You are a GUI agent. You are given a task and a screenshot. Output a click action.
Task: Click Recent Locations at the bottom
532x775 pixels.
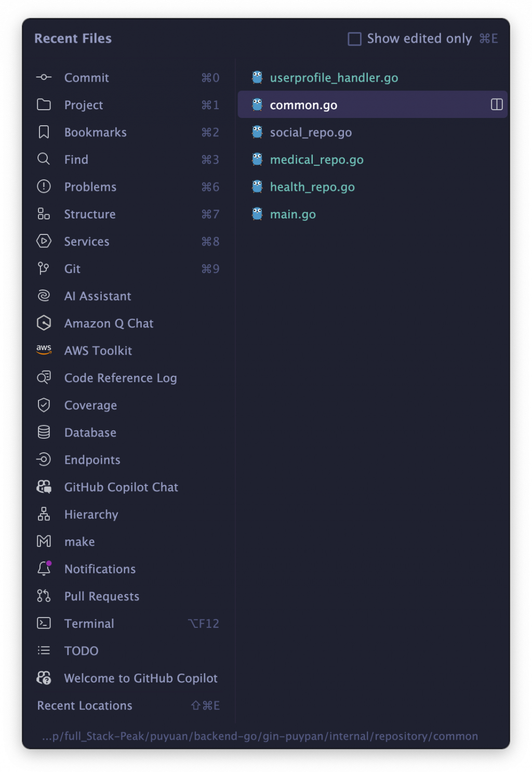click(x=85, y=705)
